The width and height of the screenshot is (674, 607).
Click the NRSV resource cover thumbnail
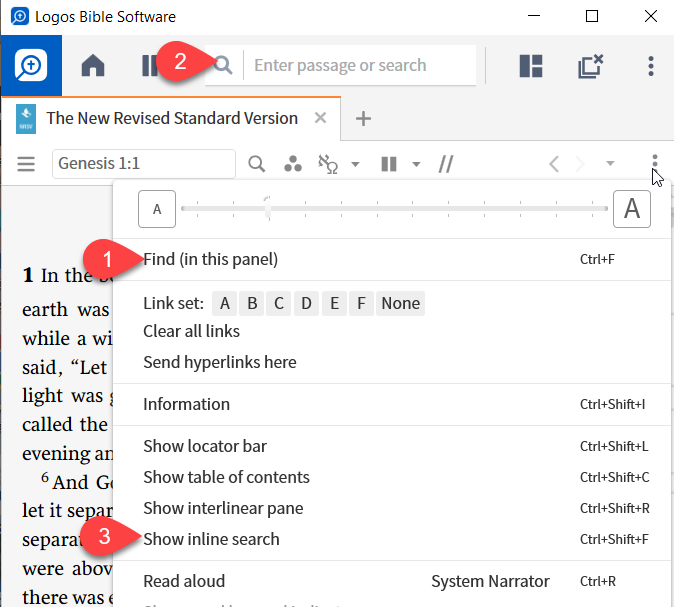[26, 119]
